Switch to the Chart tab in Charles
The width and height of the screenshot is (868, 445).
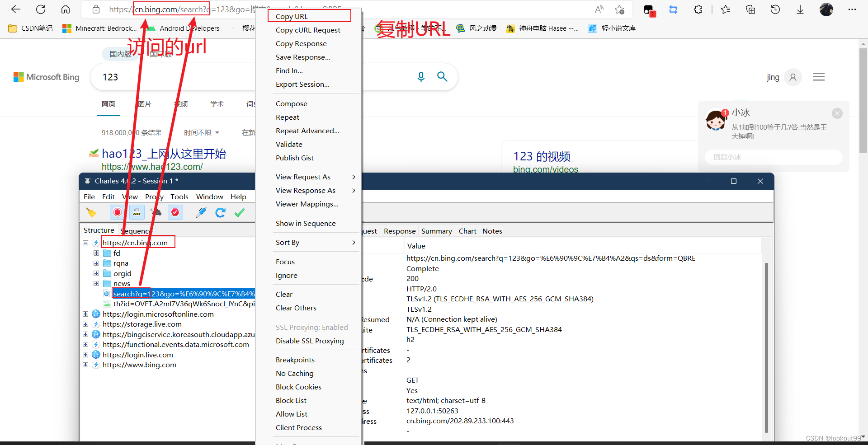tap(467, 231)
